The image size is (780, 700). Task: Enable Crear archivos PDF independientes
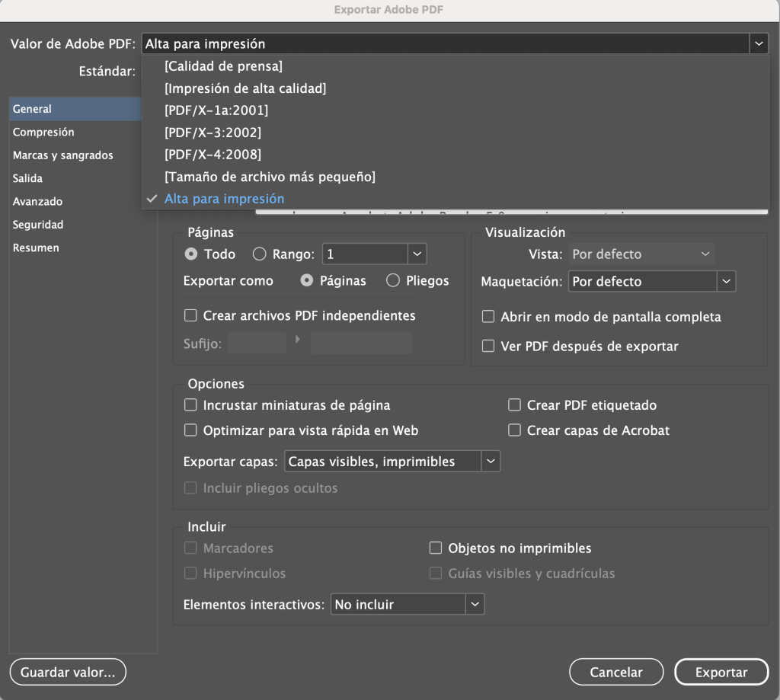[x=191, y=315]
